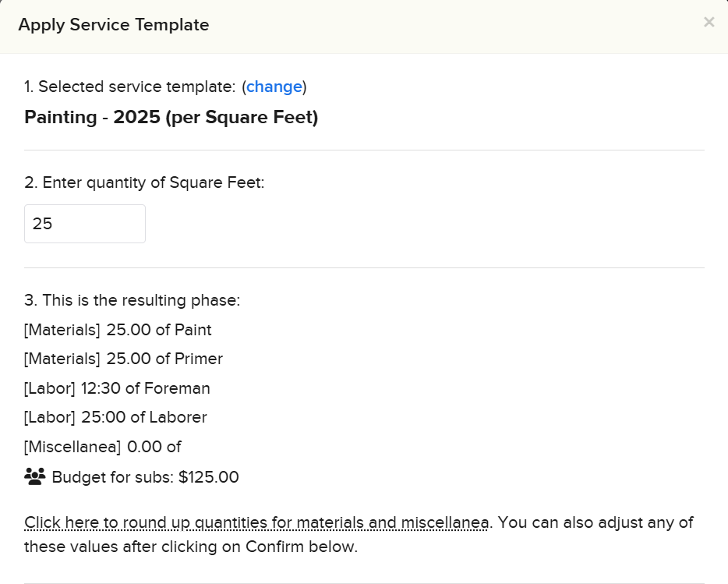Click the round up quantities link

256,522
